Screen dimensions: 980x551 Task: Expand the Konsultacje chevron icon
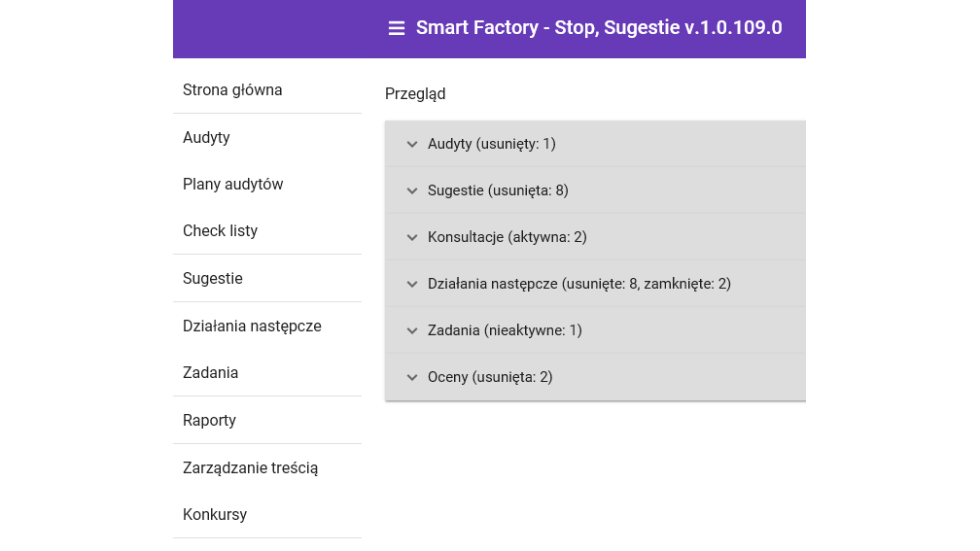(412, 237)
